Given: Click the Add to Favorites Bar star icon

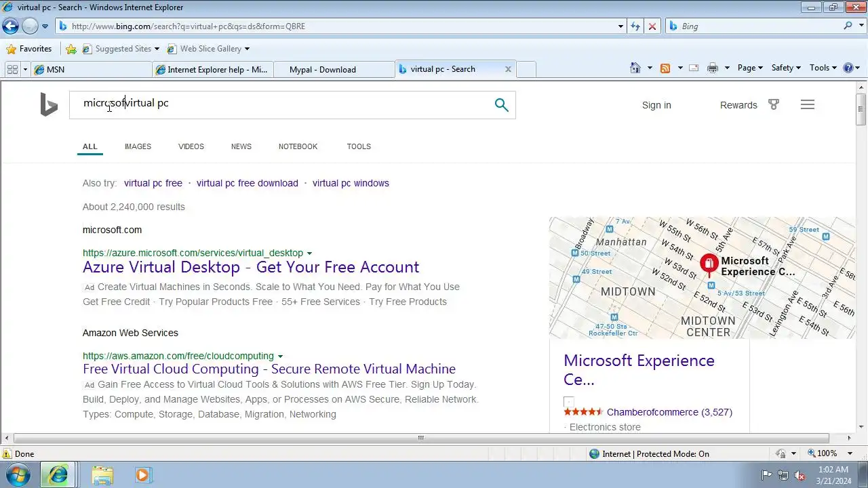Looking at the screenshot, I should click(x=71, y=49).
